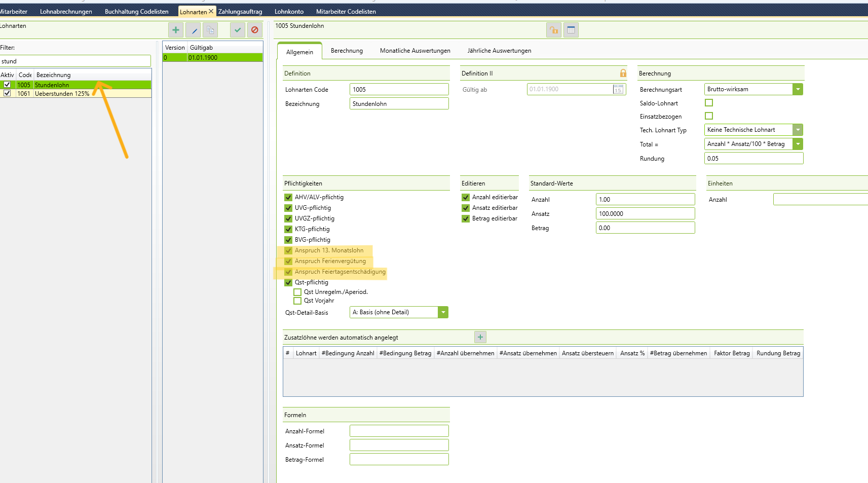Toggle the AHV/ALV-pflichtig checkbox
Viewport: 868px width, 483px height.
point(288,197)
